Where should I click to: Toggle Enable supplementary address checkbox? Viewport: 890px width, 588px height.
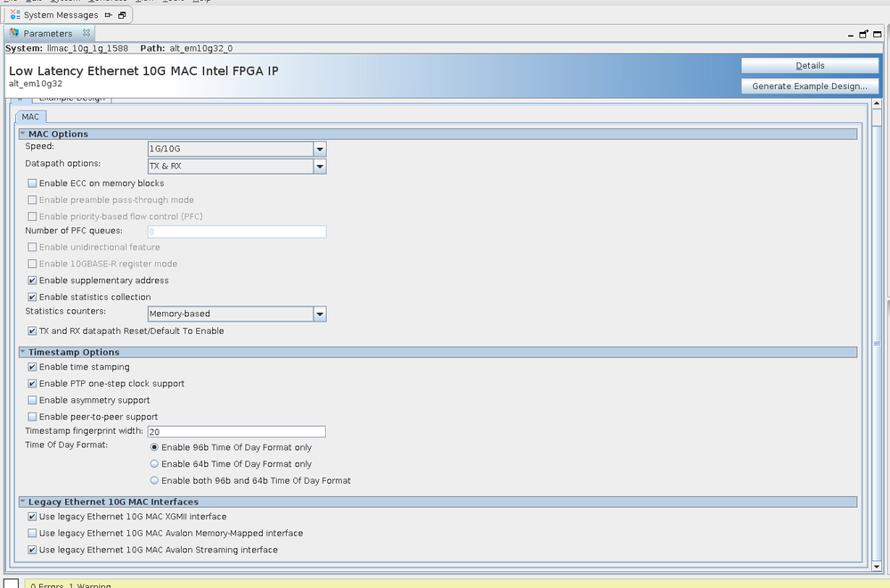pos(32,281)
